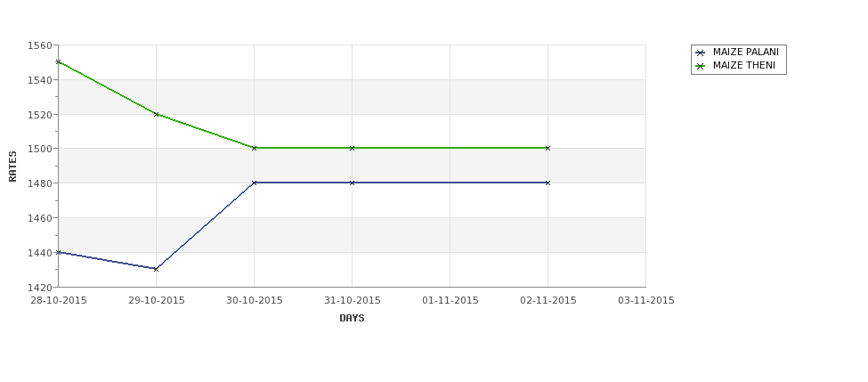Click MAIZE THENI marker on 02-11-2015
This screenshot has height=382, width=868.
[x=548, y=149]
